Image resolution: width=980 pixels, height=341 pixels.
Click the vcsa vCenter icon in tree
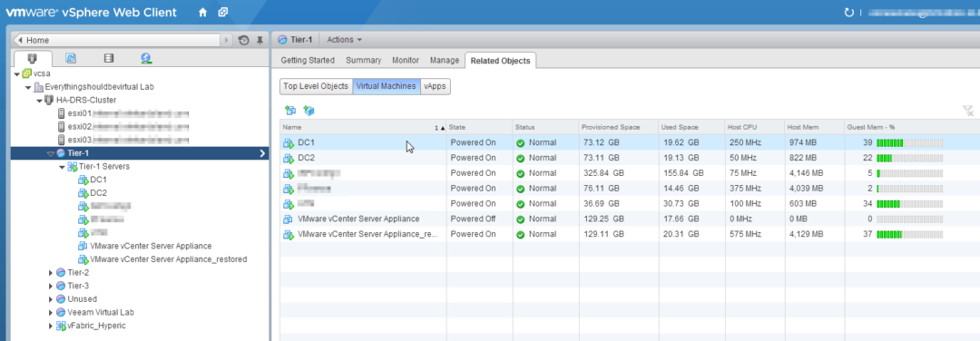pyautogui.click(x=27, y=73)
